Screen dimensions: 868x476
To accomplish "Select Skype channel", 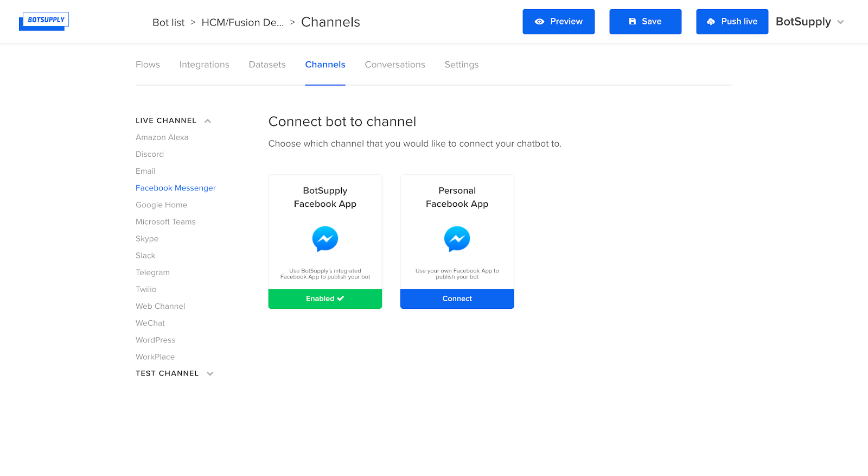I will point(147,239).
